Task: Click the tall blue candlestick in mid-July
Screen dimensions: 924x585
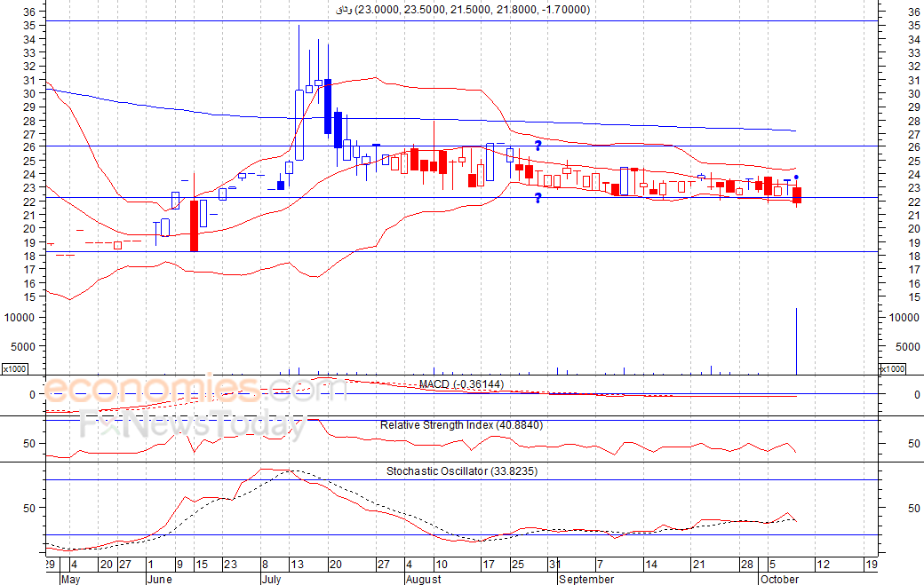Action: [x=327, y=107]
